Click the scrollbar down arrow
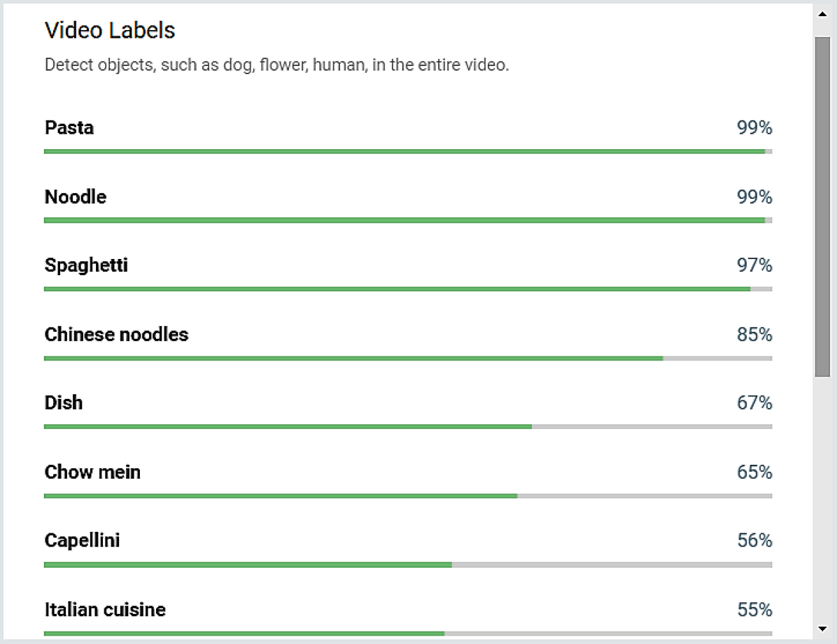837x644 pixels. [x=822, y=629]
